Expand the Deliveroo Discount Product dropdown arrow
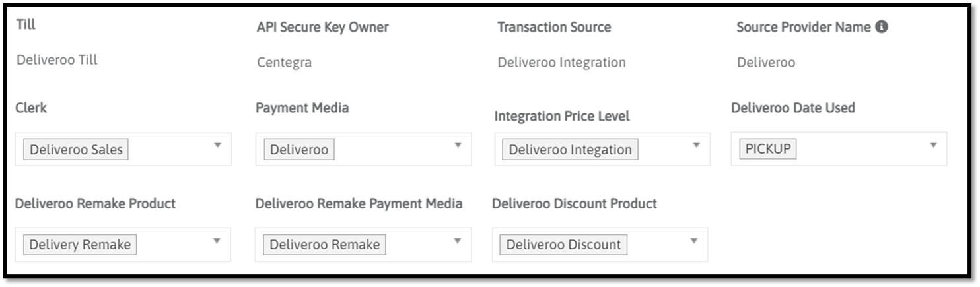Image resolution: width=980 pixels, height=287 pixels. 693,241
